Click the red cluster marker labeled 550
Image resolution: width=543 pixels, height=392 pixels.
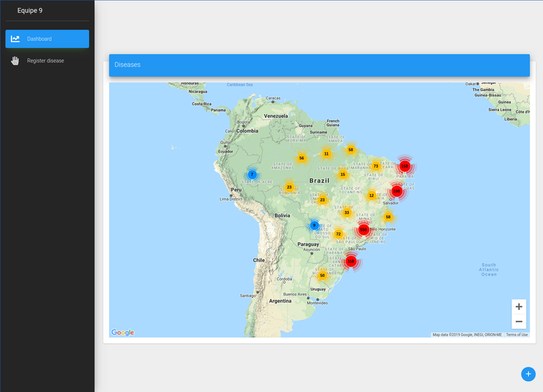click(x=363, y=230)
